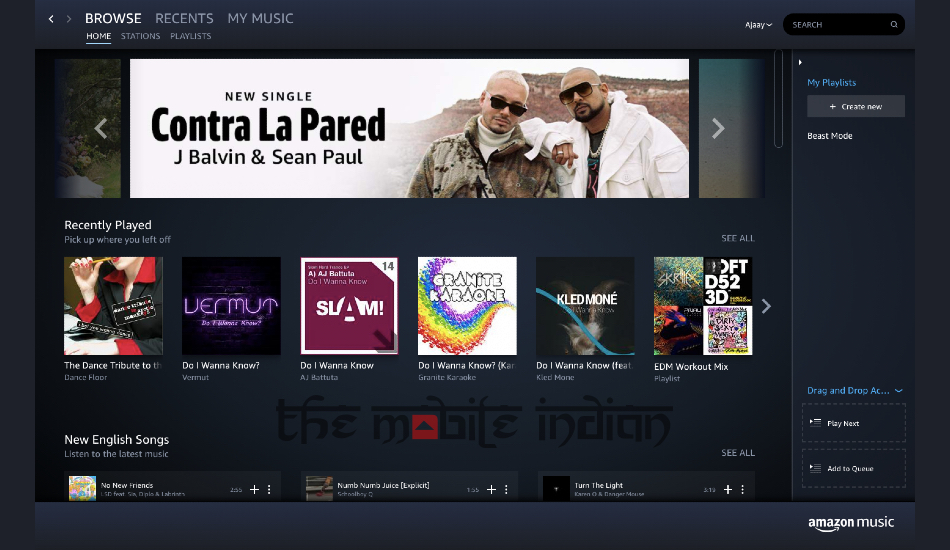Image resolution: width=950 pixels, height=550 pixels.
Task: Add Numb Numb Juice with plus icon
Action: click(491, 489)
